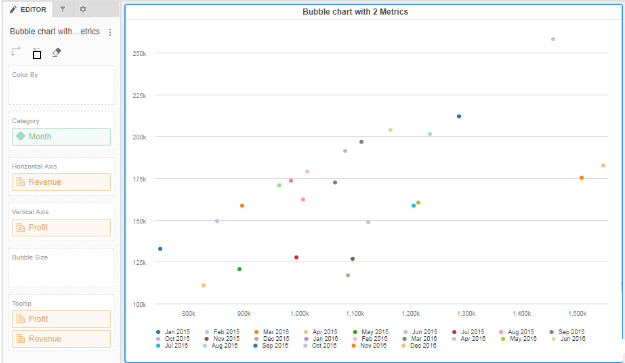Screen dimensions: 625x363
Task: Select Revenue in the Tooltip zone
Action: click(x=61, y=339)
